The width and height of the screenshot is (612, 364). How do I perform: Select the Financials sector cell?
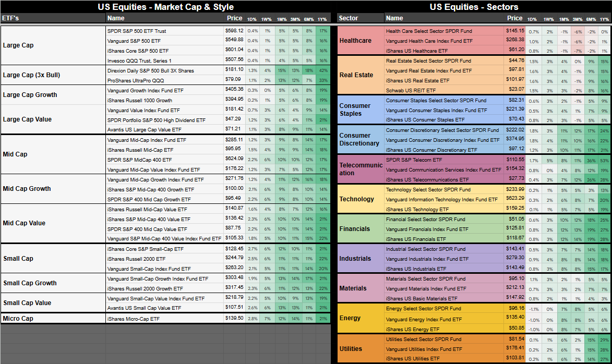pyautogui.click(x=361, y=228)
